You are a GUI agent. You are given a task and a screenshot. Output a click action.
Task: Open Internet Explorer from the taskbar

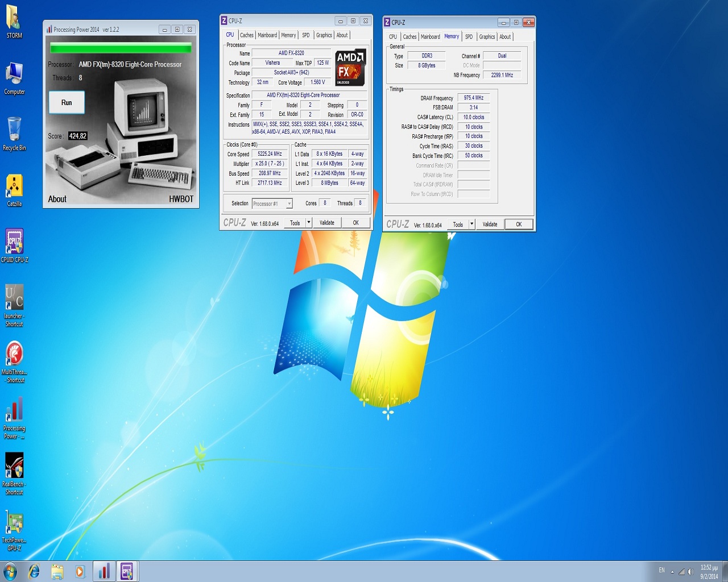34,571
